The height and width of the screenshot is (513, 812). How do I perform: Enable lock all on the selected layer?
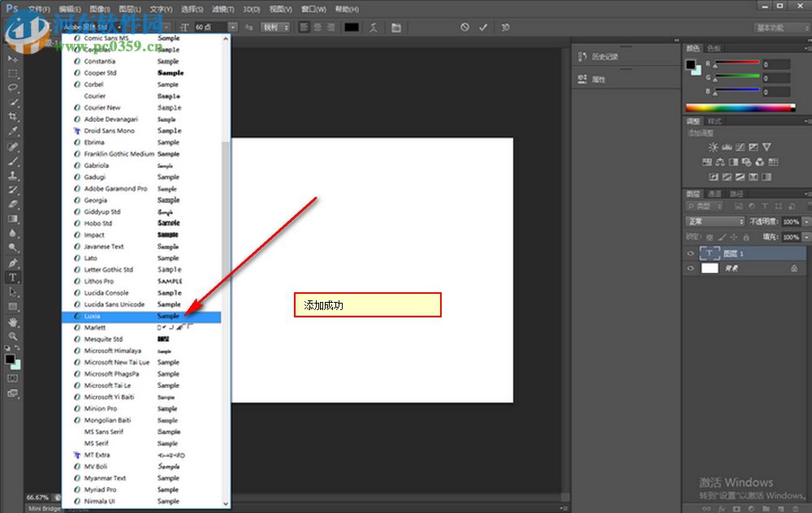745,236
